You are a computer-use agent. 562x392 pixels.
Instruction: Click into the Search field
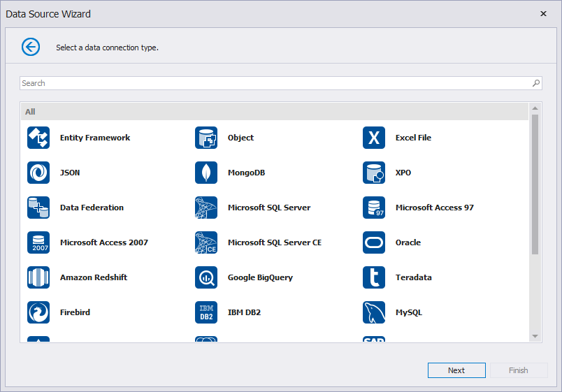(280, 83)
